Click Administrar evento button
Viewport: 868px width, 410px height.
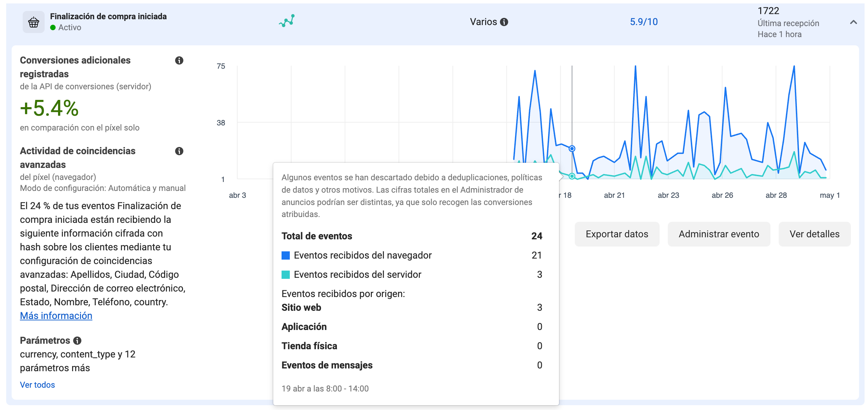(719, 234)
